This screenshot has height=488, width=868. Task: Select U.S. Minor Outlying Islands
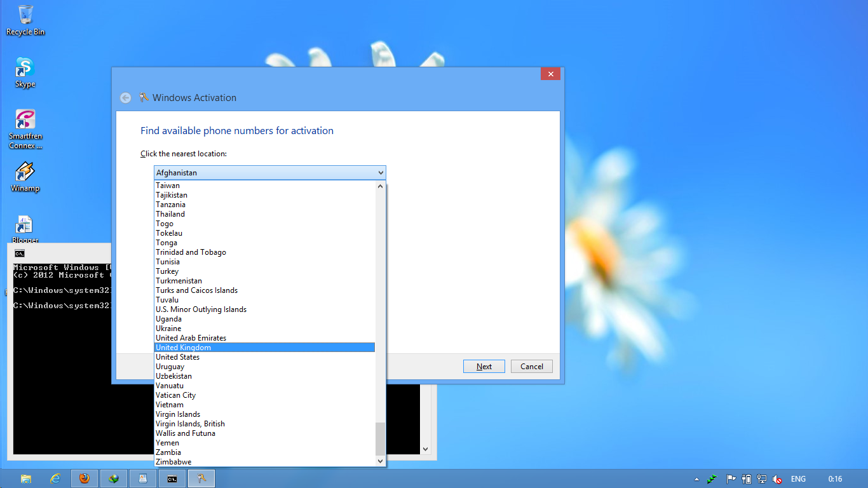pyautogui.click(x=265, y=309)
